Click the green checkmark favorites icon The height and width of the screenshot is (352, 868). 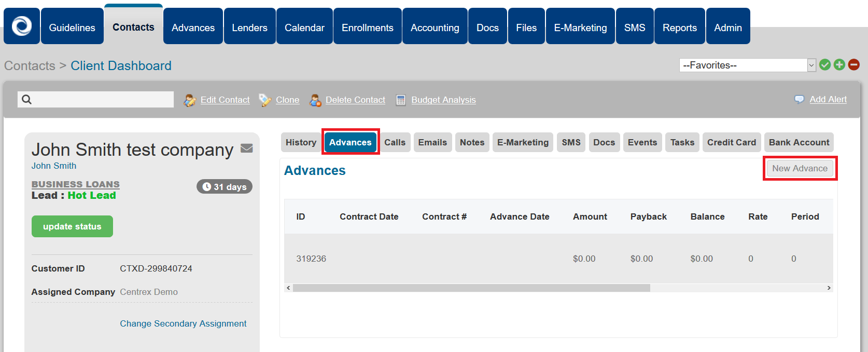pos(825,65)
